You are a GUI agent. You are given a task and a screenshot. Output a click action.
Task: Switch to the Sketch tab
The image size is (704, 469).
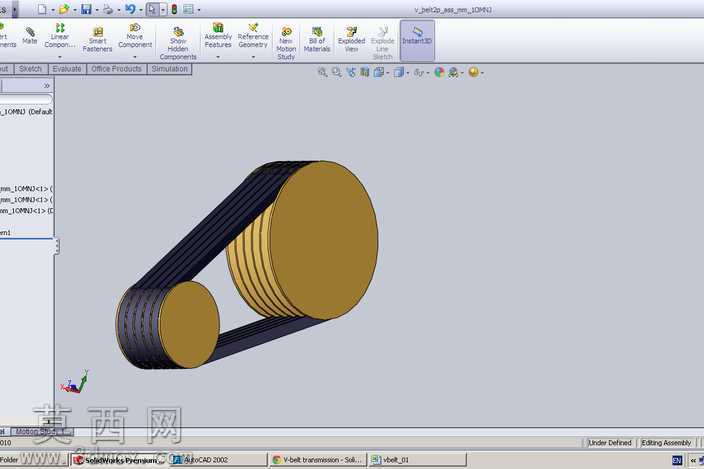coord(31,69)
